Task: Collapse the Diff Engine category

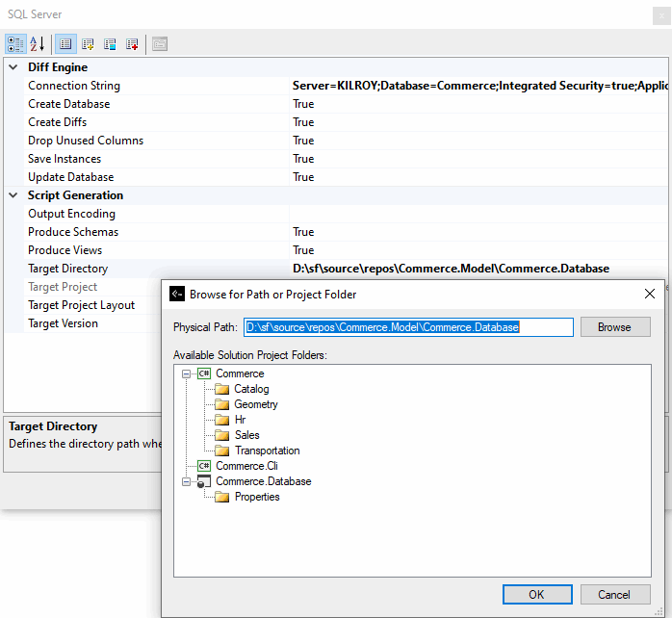Action: [13, 66]
